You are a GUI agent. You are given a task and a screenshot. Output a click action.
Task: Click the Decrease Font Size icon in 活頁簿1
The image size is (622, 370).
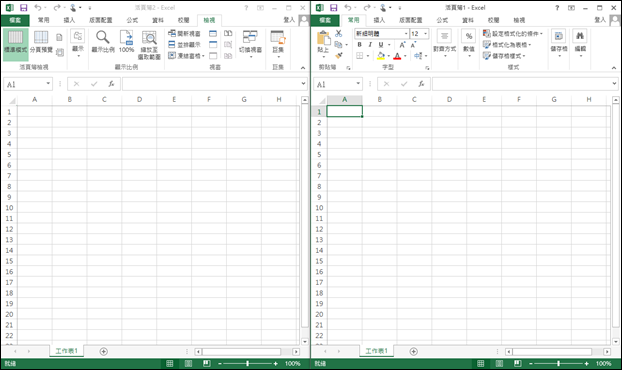(x=413, y=45)
